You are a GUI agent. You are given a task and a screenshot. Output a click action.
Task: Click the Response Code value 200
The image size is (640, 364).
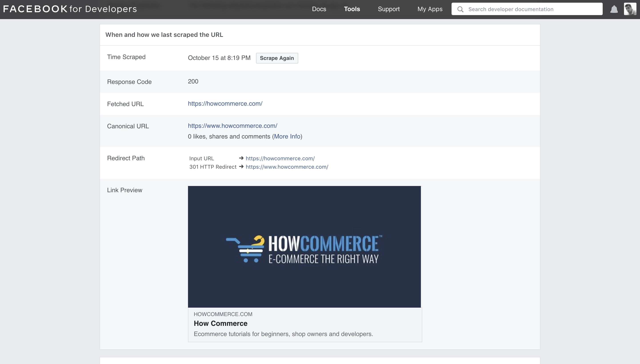[x=193, y=81]
